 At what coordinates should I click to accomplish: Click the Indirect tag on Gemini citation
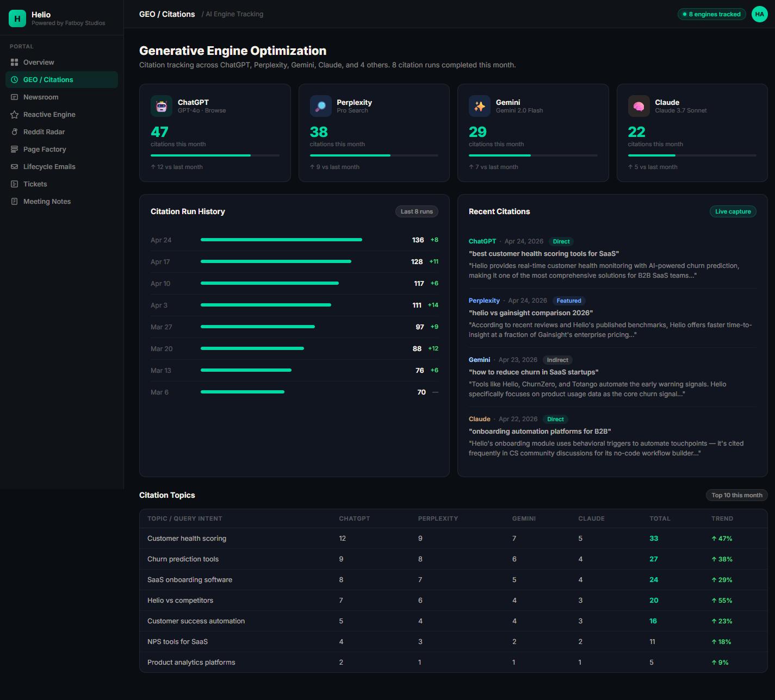tap(557, 360)
